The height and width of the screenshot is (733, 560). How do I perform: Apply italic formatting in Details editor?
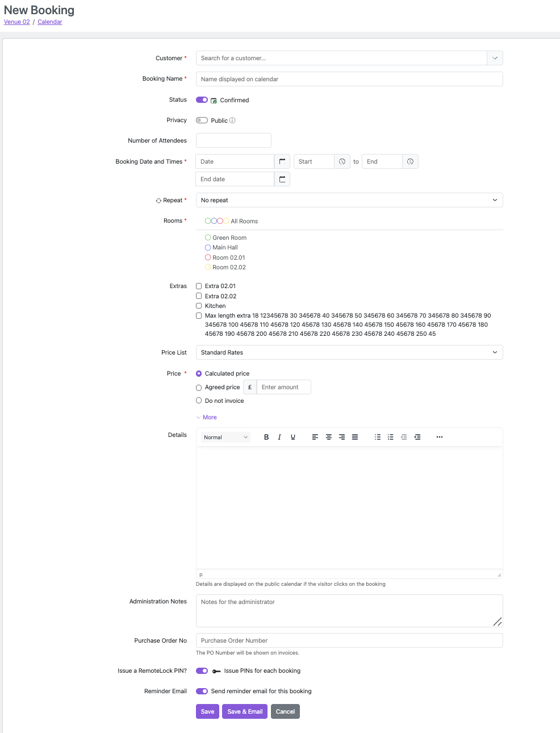click(x=279, y=437)
